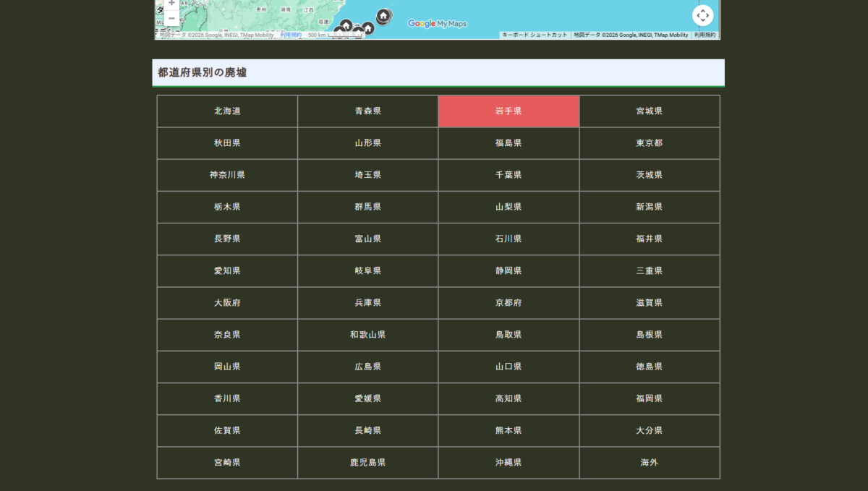Open 群馬県 ruins list
Viewport: 868px width, 491px height.
tap(368, 207)
